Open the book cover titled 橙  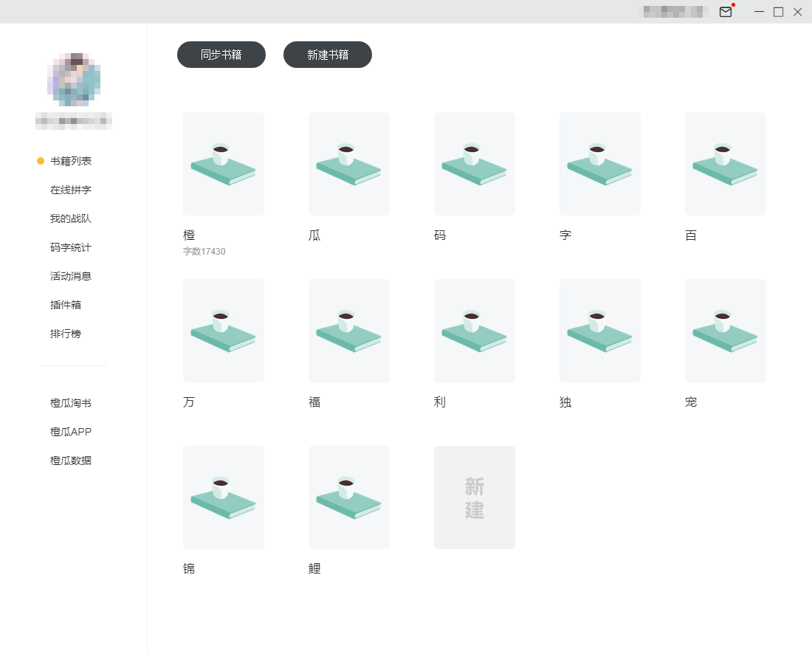click(224, 164)
